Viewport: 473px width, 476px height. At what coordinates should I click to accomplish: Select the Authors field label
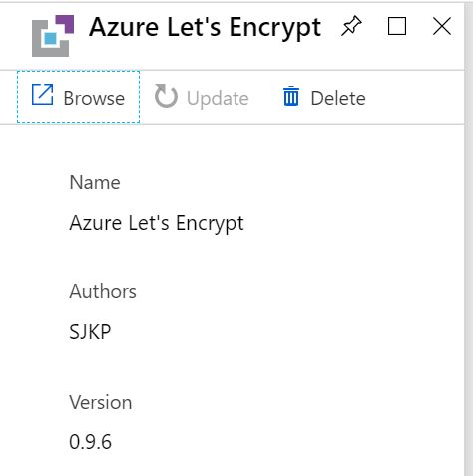click(x=103, y=291)
